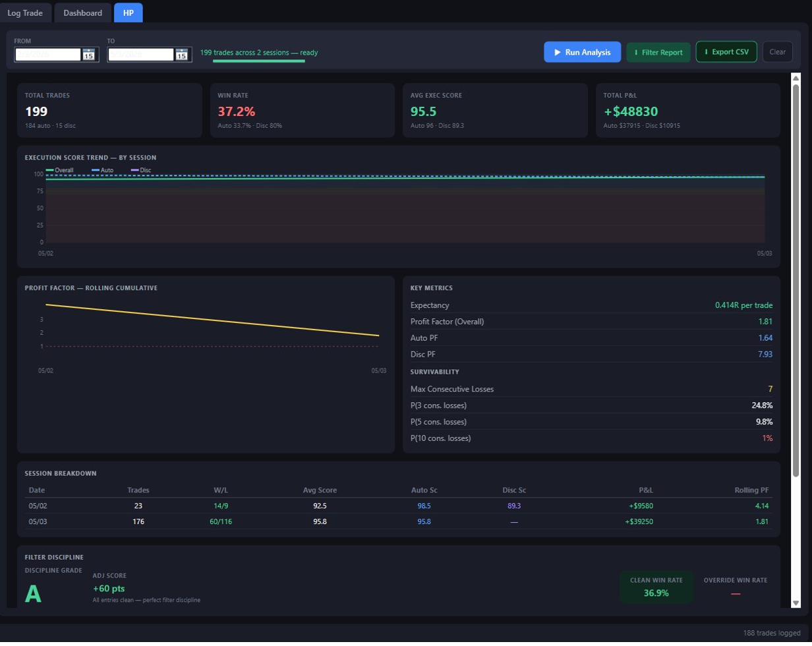The width and height of the screenshot is (812, 646).
Task: Toggle the Auto series in chart legend
Action: click(103, 170)
